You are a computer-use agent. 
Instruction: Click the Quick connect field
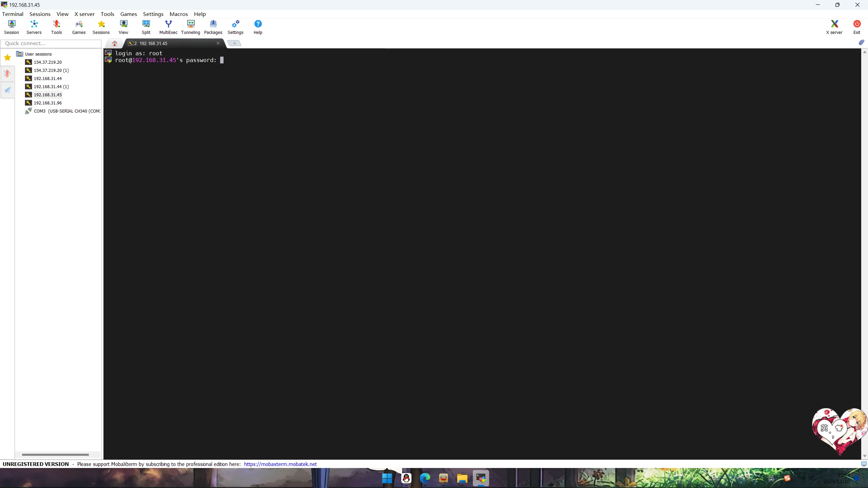51,43
